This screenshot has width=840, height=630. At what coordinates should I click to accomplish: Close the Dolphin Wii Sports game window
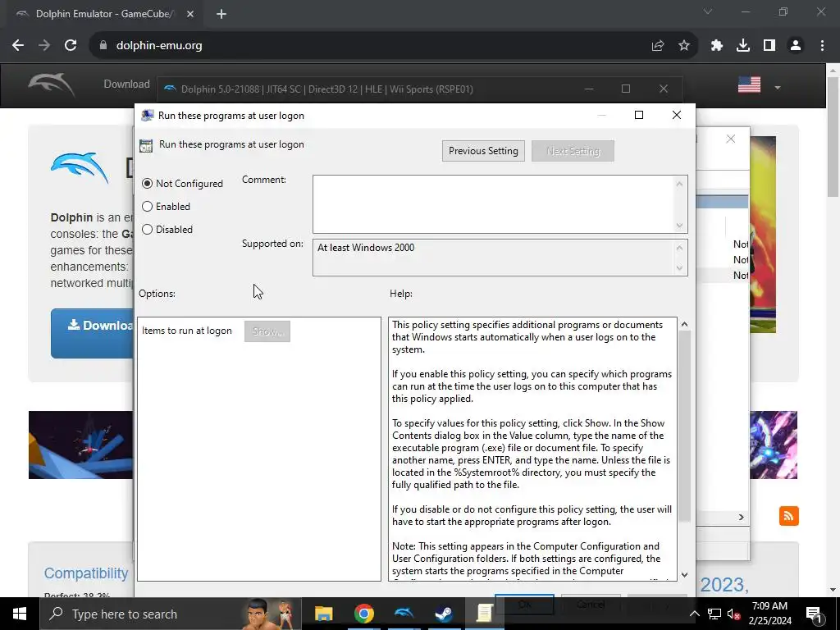[x=663, y=89]
